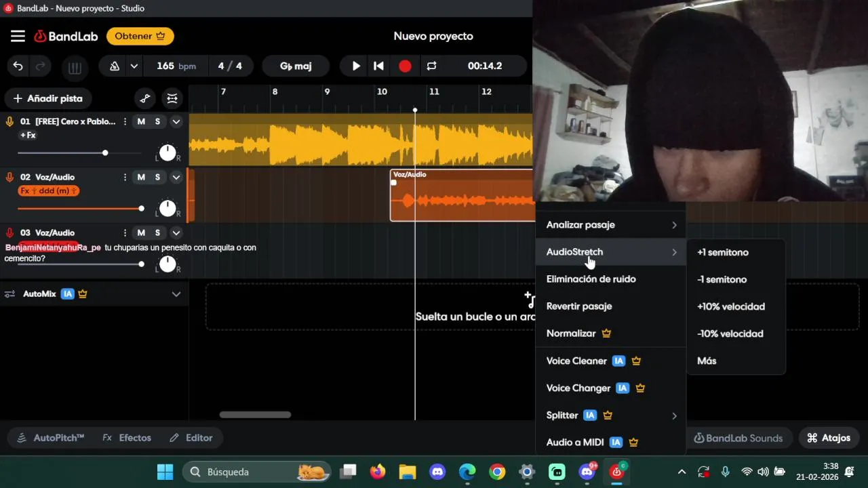
Task: Click the BandLab logo
Action: tap(66, 36)
